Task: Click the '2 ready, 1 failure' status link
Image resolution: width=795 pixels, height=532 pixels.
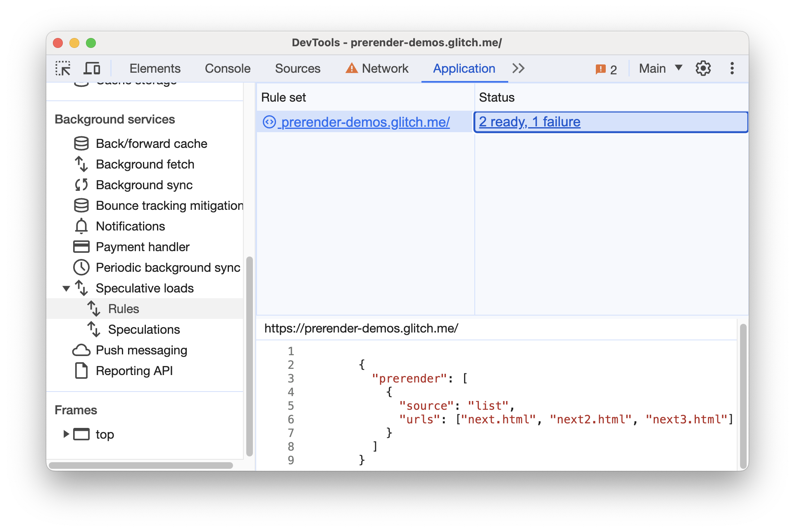Action: [x=530, y=122]
